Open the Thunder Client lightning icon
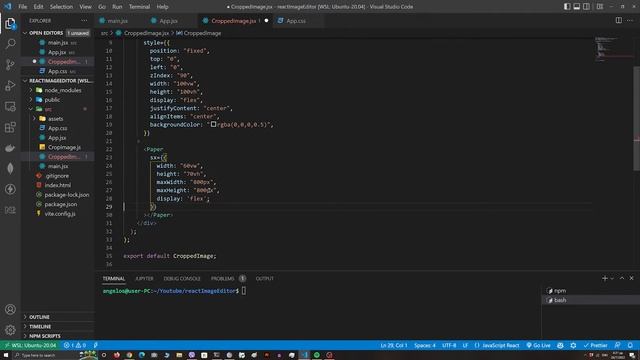The width and height of the screenshot is (640, 360). point(10,189)
